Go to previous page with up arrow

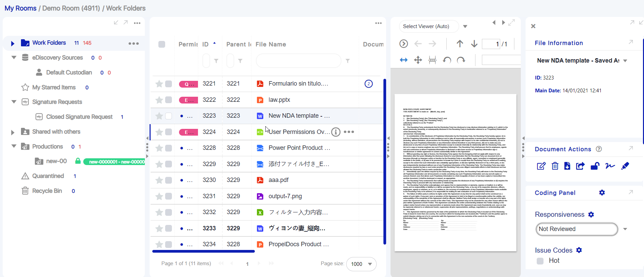point(460,44)
